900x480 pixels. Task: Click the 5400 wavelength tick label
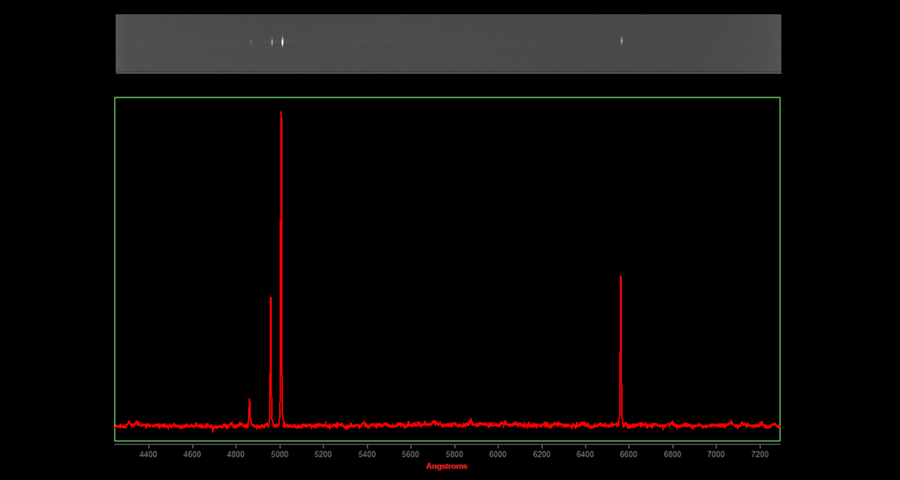pos(367,454)
